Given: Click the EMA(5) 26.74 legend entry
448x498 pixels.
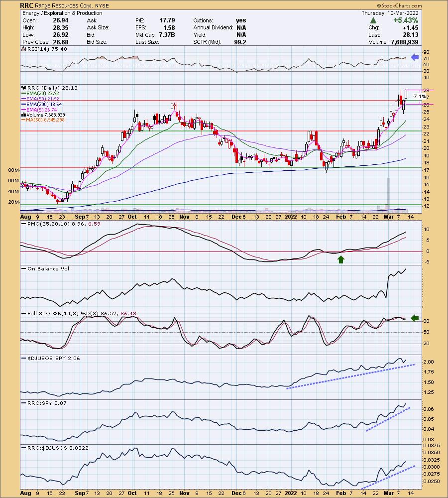Looking at the screenshot, I should (39, 110).
